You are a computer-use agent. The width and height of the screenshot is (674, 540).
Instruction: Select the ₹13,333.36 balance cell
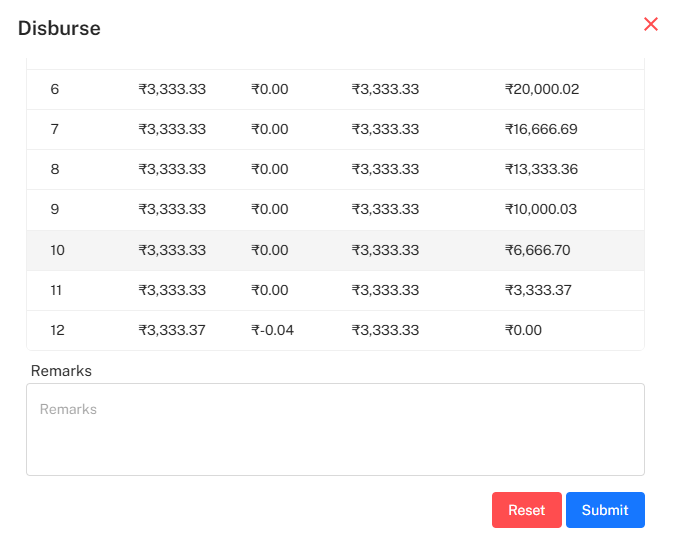[541, 169]
